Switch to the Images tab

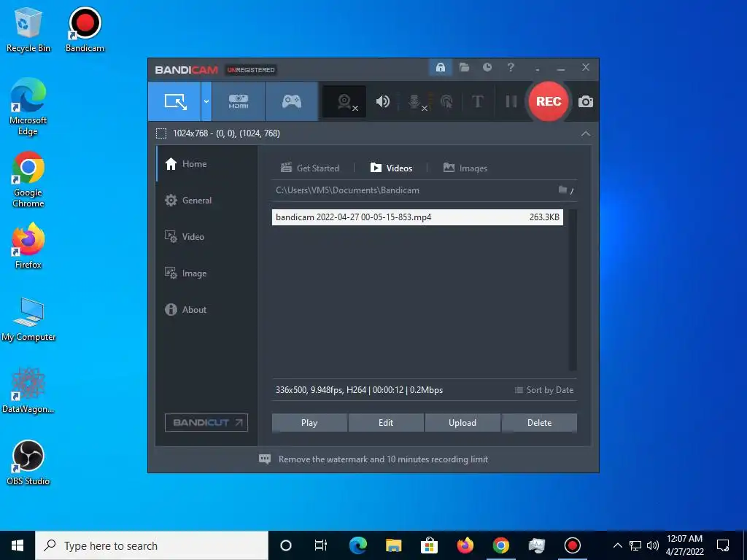[465, 168]
